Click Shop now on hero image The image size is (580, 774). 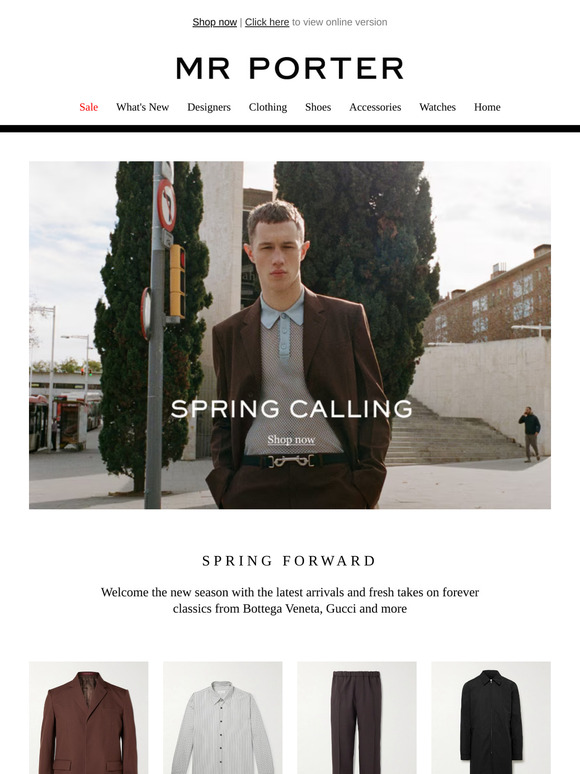291,439
